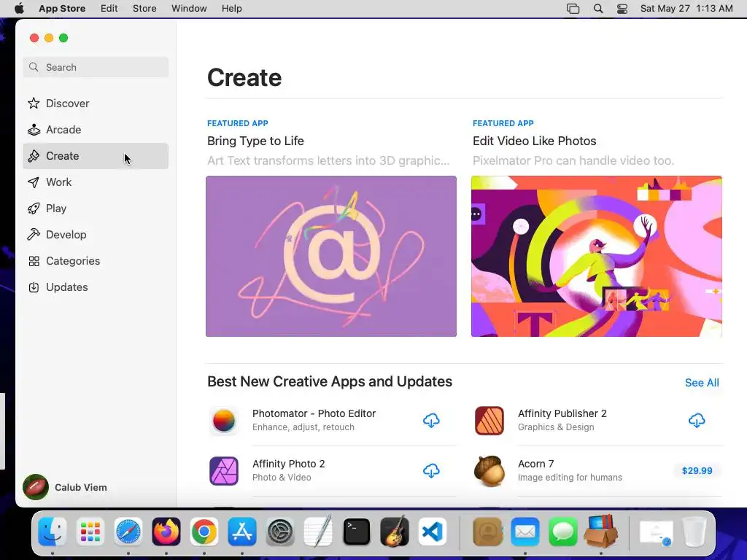Open the Bring Type to Life artwork
This screenshot has height=560, width=747.
click(331, 256)
